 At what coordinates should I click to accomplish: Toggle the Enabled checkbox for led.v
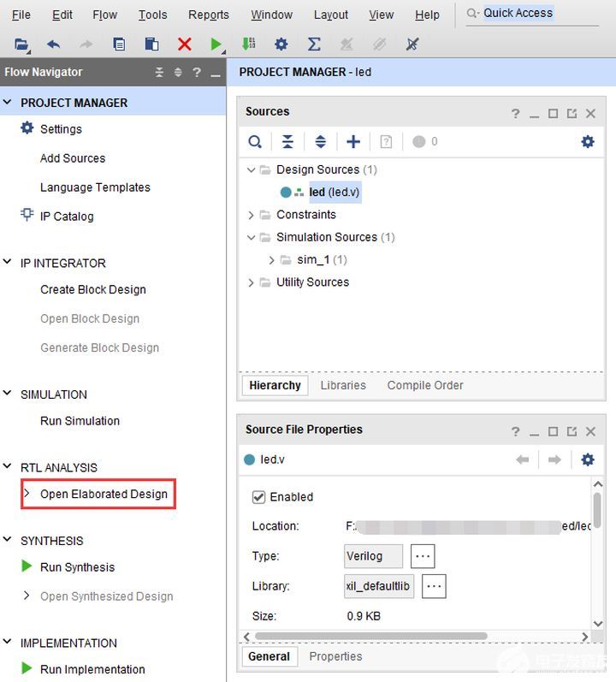pyautogui.click(x=258, y=497)
